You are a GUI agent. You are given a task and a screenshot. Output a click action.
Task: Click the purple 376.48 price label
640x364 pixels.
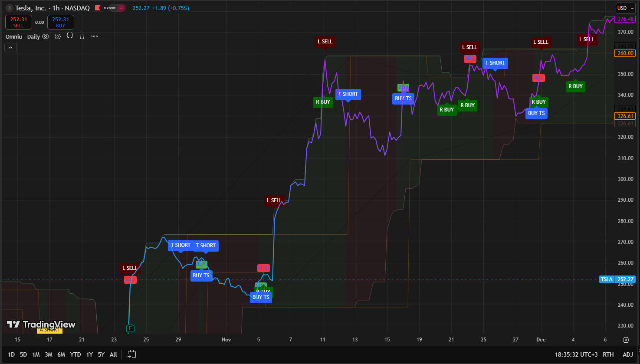626,19
